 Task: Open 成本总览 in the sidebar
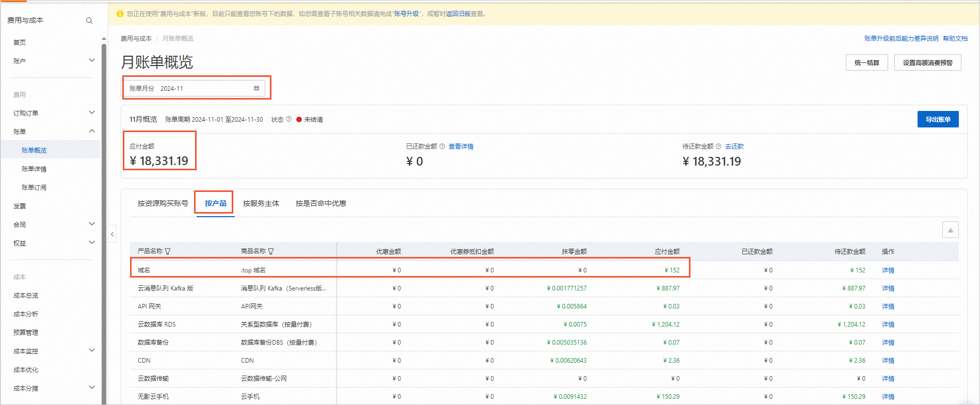tap(26, 296)
